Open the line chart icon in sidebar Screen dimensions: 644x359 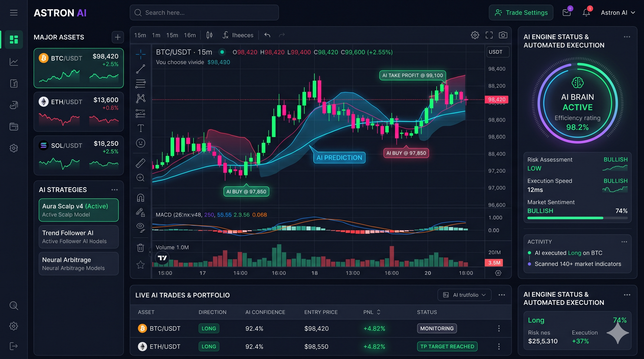click(14, 62)
